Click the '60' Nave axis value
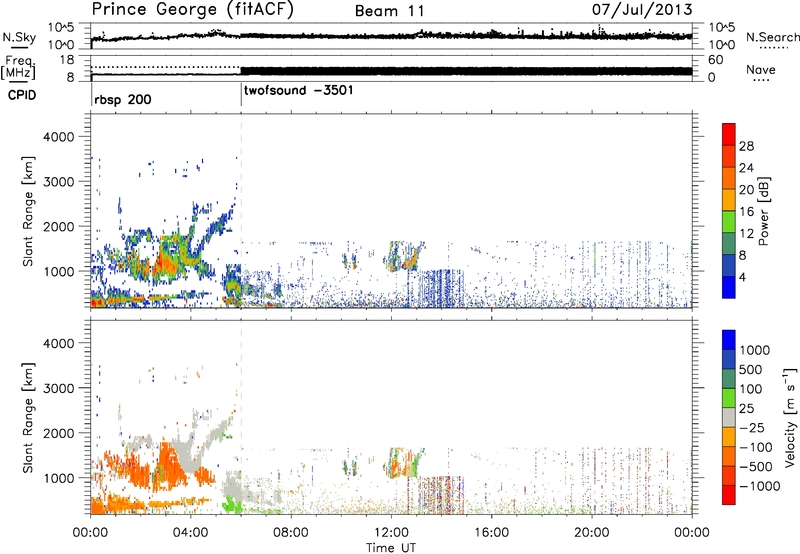The width and height of the screenshot is (800, 554). 716,60
